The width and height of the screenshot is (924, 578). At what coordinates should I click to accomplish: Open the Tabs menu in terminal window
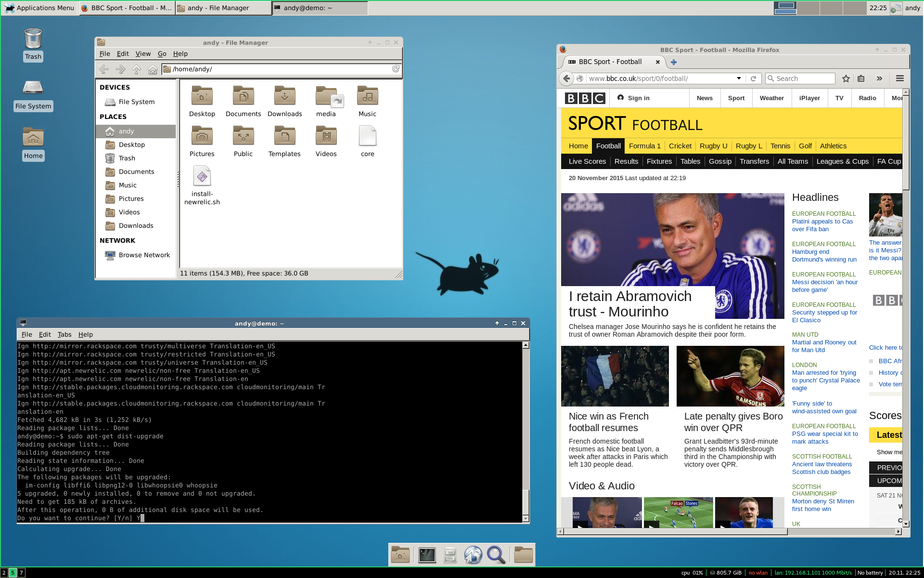[64, 334]
